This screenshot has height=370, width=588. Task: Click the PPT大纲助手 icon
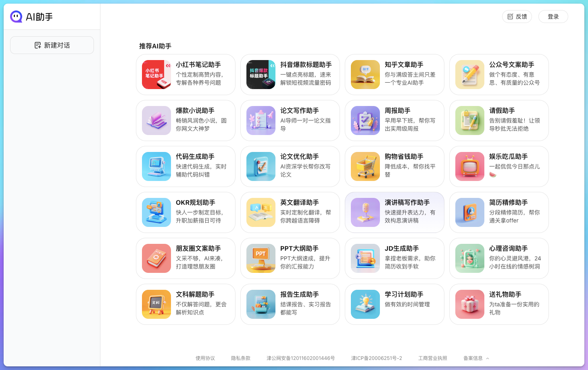coord(261,258)
